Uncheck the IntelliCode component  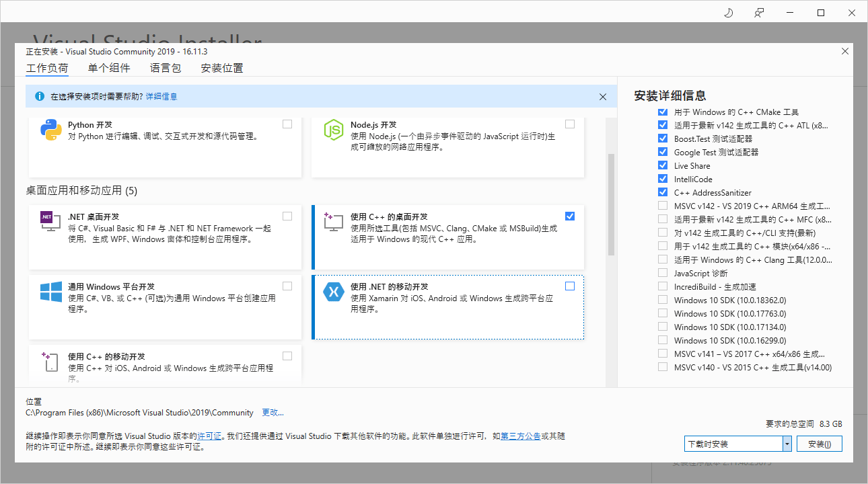[663, 179]
